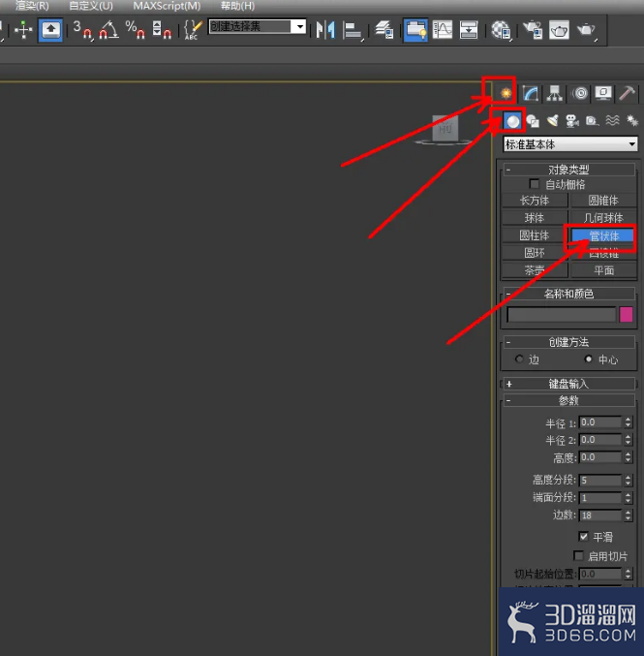Toggle keyboard shortcut override icon
This screenshot has width=644, height=656.
tap(50, 30)
